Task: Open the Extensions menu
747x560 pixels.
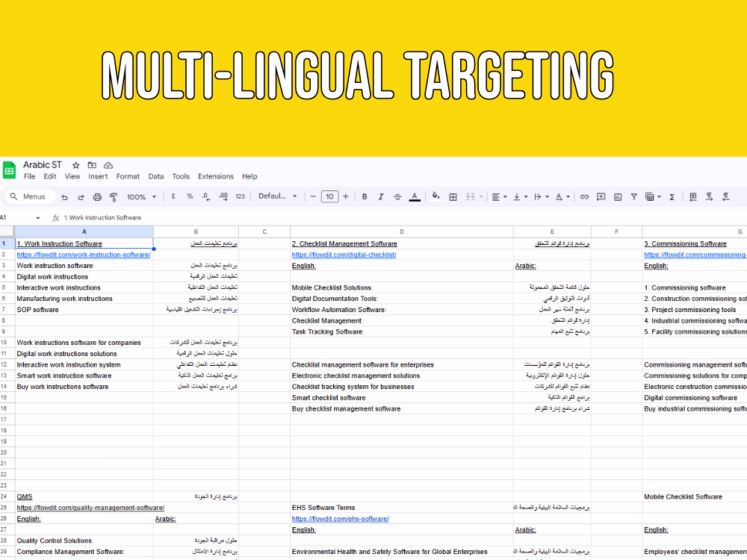Action: click(216, 176)
